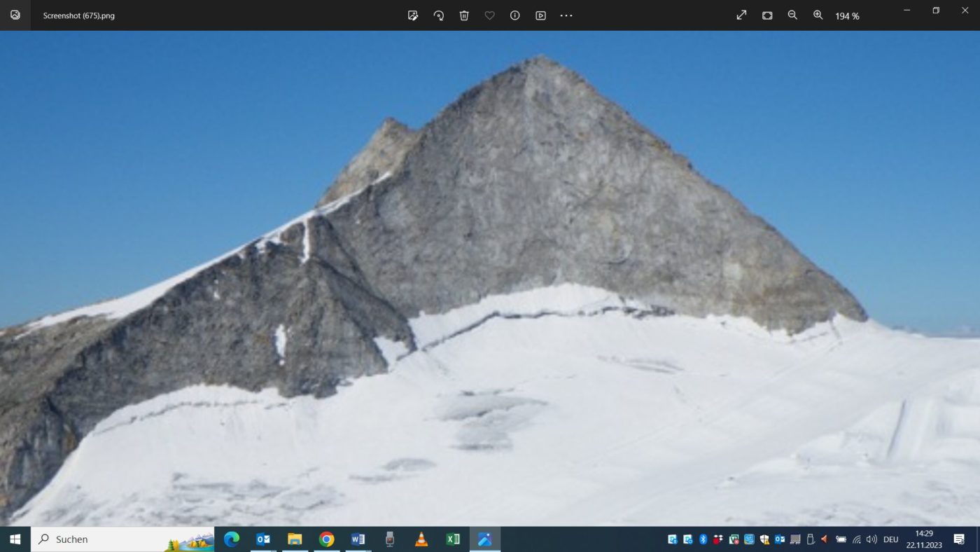This screenshot has height=552, width=980.
Task: Click the Suchen search box
Action: 122,539
